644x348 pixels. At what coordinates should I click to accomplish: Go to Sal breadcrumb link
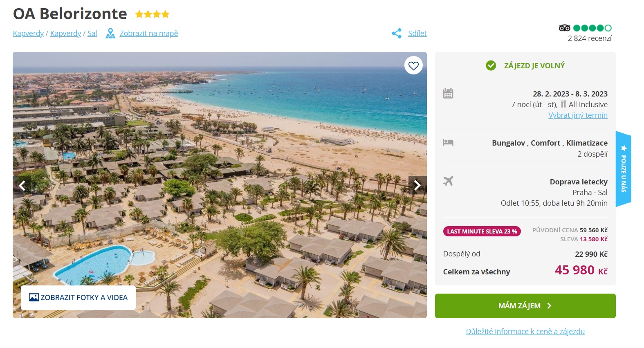click(x=92, y=34)
